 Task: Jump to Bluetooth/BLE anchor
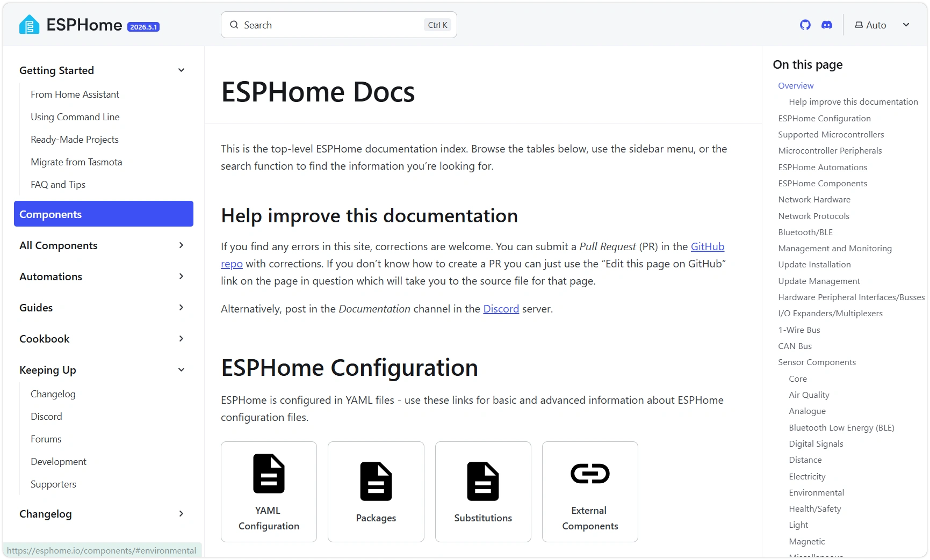[x=805, y=232]
